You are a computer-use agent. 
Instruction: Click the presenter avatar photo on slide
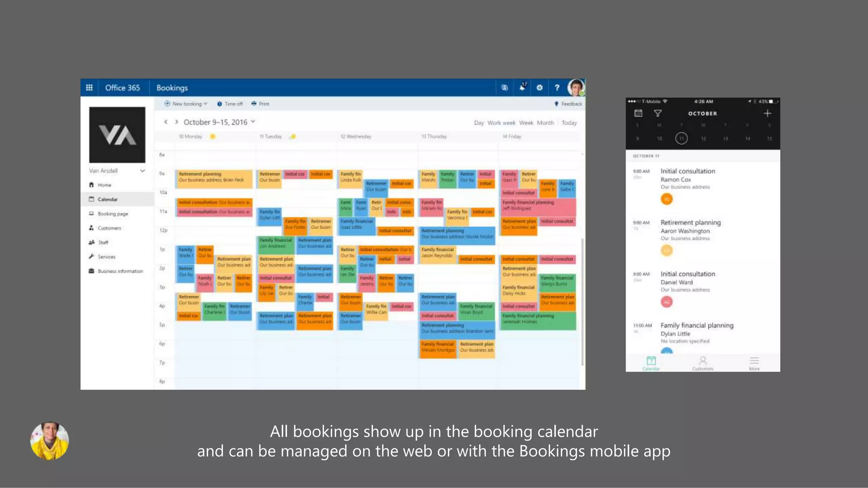(x=50, y=441)
